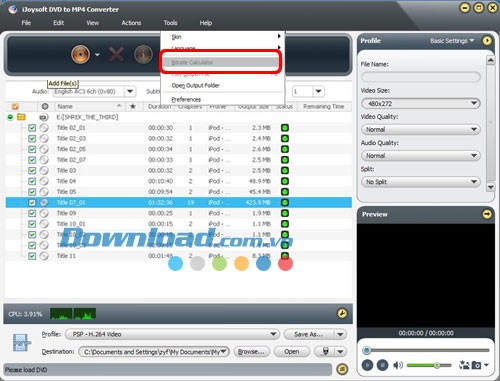
Task: Click into the File Name field
Action: (421, 77)
